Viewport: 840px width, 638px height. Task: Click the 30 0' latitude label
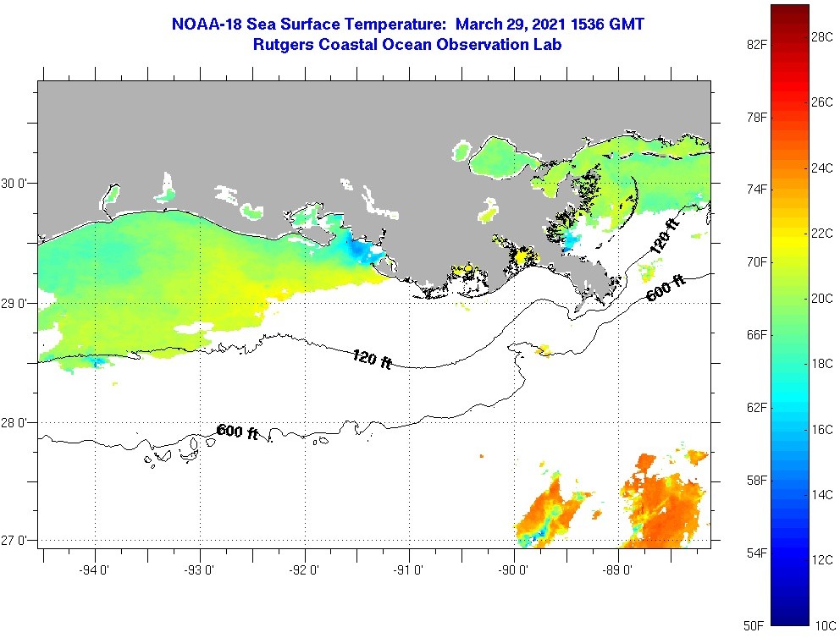[x=14, y=184]
